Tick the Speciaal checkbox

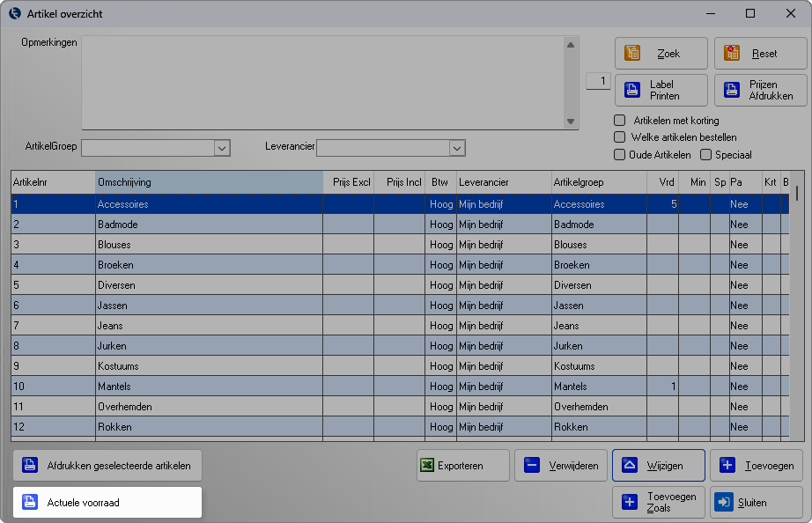coord(705,154)
